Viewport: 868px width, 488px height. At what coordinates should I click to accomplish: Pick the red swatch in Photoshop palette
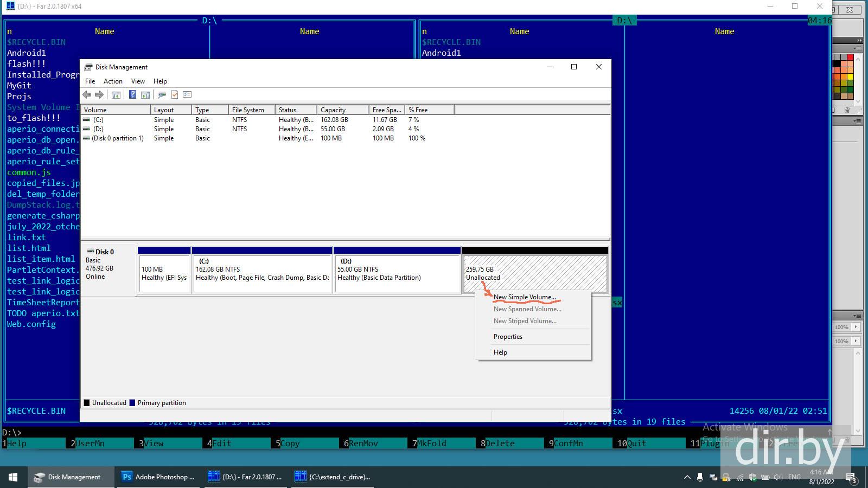850,57
